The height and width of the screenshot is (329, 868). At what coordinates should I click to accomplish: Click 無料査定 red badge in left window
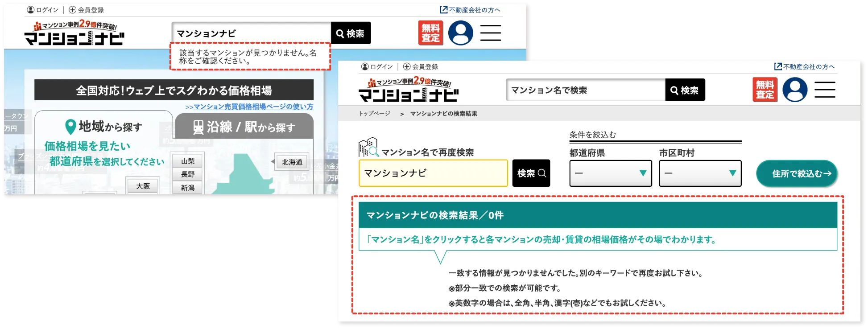[430, 33]
